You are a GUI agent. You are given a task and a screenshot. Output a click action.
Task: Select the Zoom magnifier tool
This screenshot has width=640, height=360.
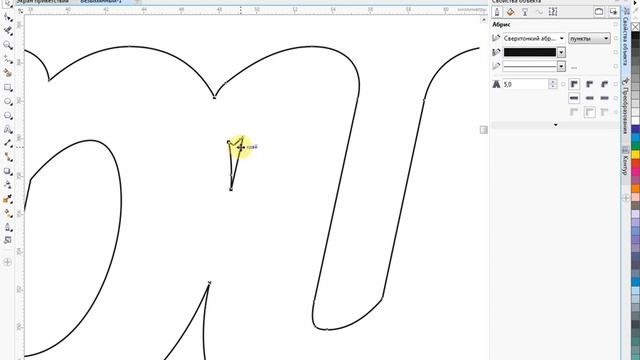click(x=8, y=45)
